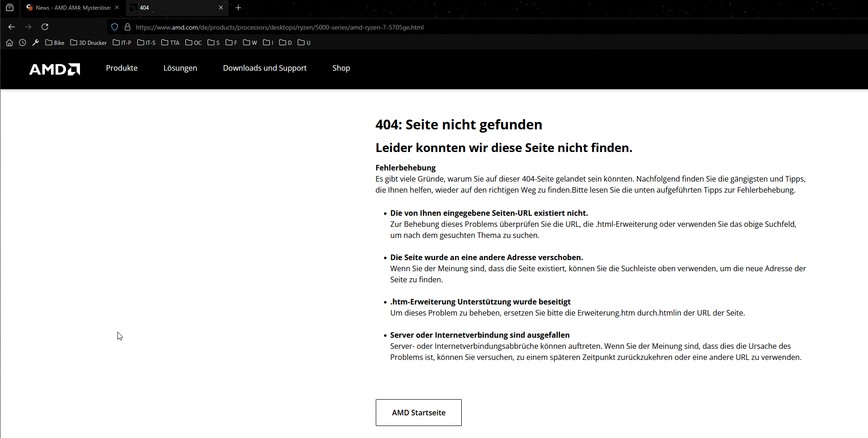Switch to the News - AMD AM4 tab
Screen dimensions: 868x438
point(73,8)
